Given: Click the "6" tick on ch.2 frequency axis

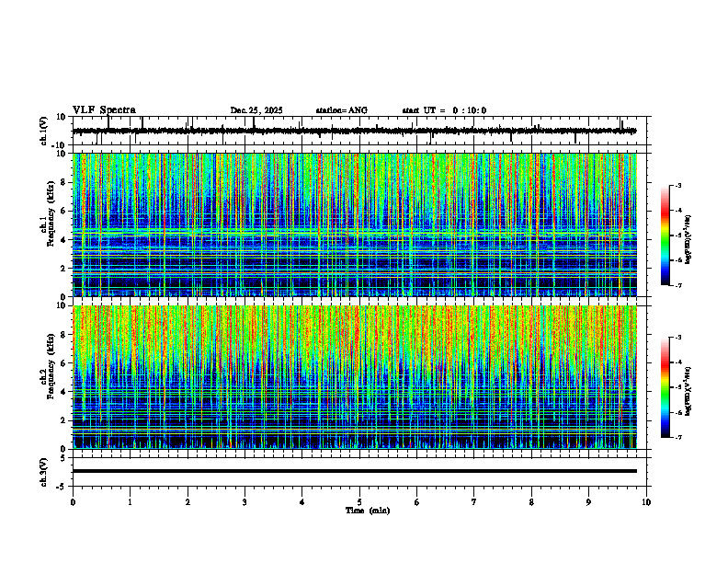Looking at the screenshot, I should (x=64, y=363).
